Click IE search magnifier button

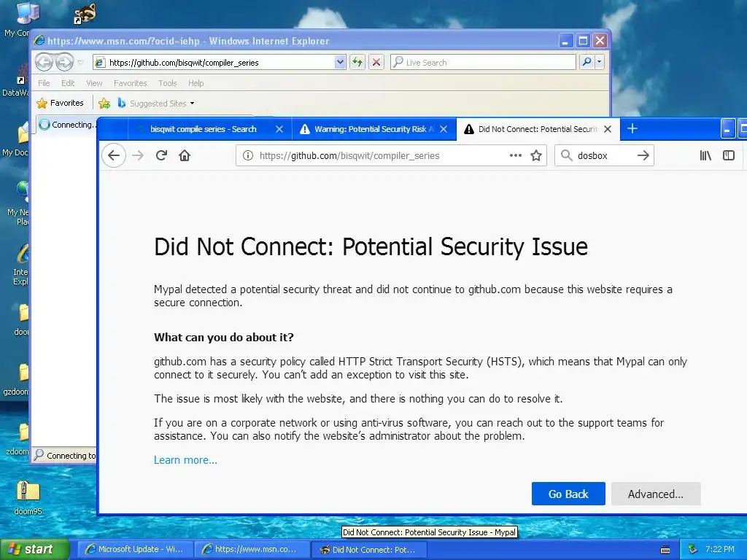[587, 62]
